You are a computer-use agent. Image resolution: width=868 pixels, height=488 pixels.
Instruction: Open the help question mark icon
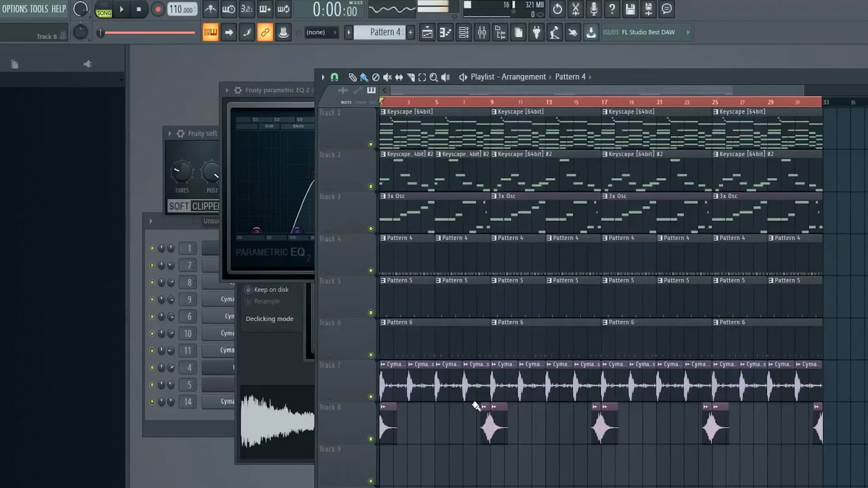[612, 9]
